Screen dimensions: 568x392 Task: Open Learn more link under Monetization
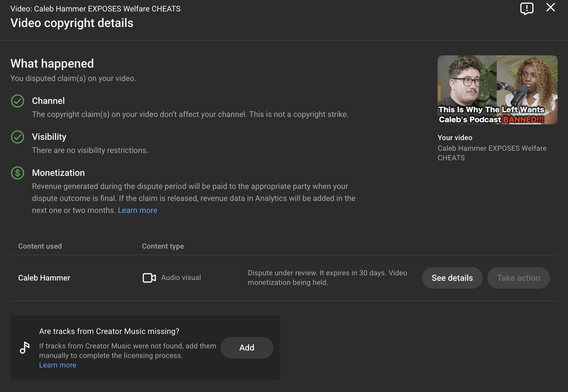(x=137, y=210)
